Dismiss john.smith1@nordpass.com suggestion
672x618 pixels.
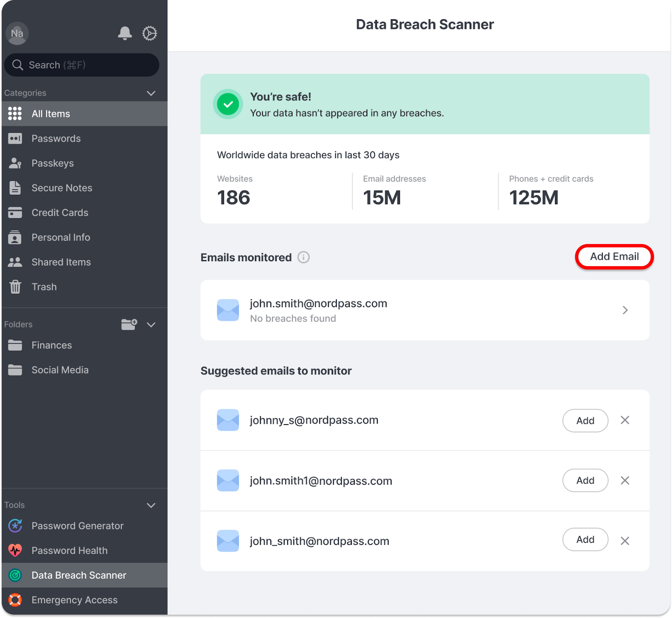click(x=625, y=481)
